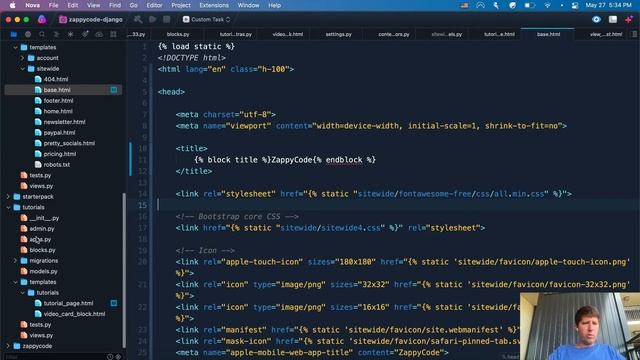This screenshot has height=360, width=640.
Task: Open the Extensions menu
Action: point(214,5)
